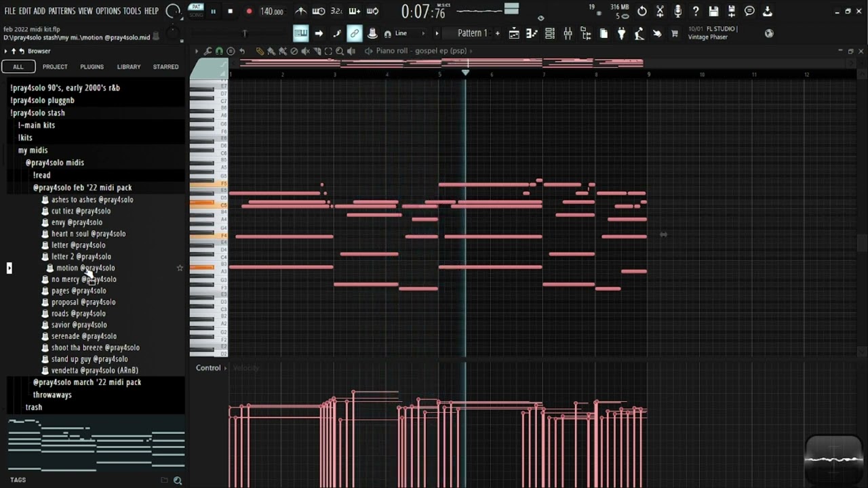
Task: Select the piano roll zoom magnifier tool
Action: [340, 51]
